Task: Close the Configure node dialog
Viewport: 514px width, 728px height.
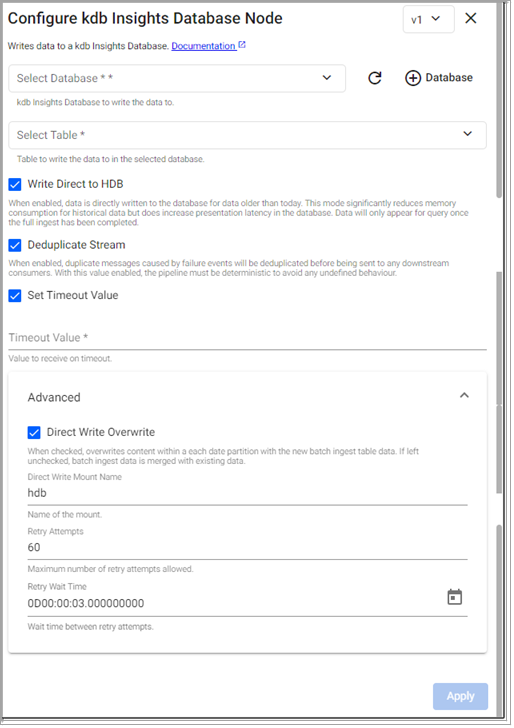Action: pyautogui.click(x=471, y=18)
